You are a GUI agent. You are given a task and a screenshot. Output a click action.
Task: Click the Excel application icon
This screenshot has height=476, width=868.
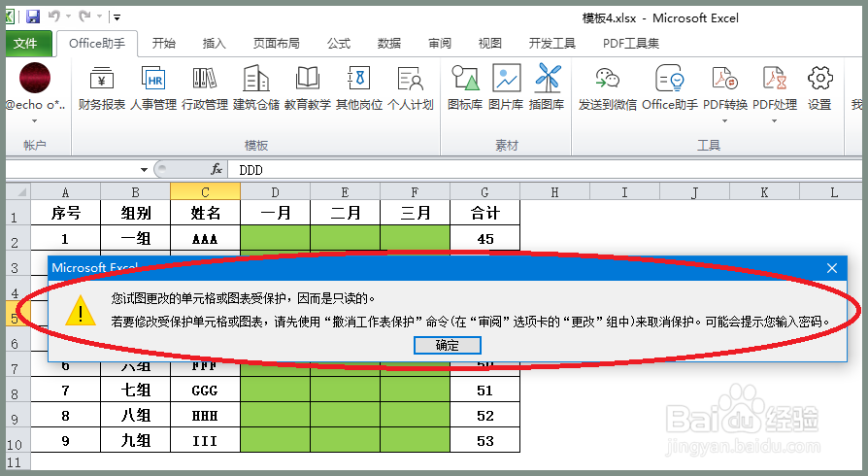click(x=10, y=17)
